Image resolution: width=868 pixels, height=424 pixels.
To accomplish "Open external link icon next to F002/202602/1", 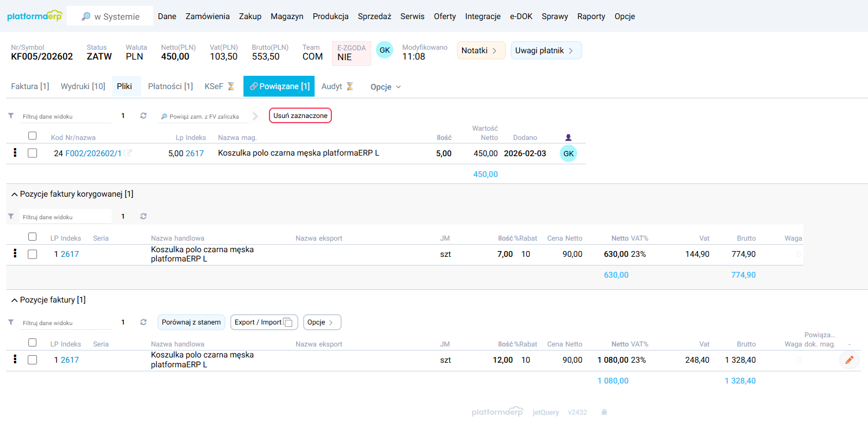I will 128,153.
